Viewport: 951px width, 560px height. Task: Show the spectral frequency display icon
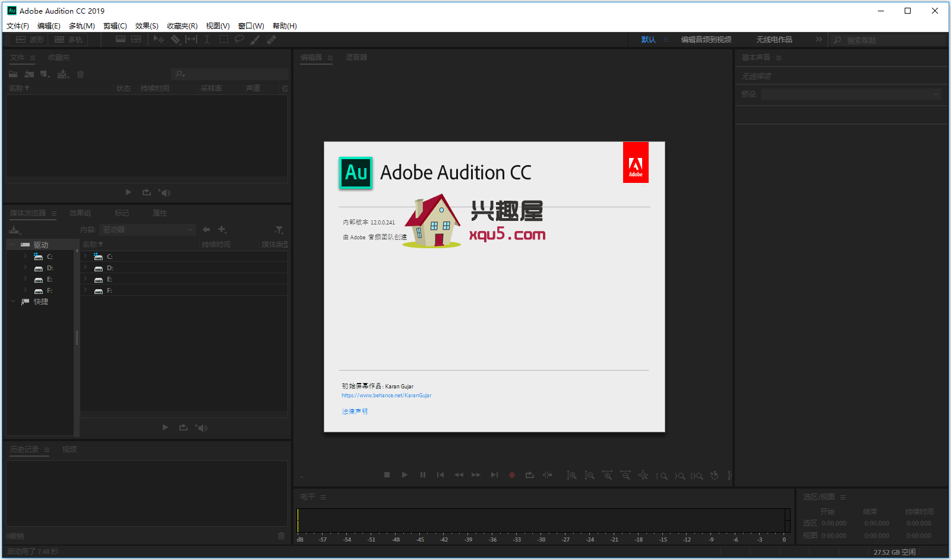(x=121, y=39)
